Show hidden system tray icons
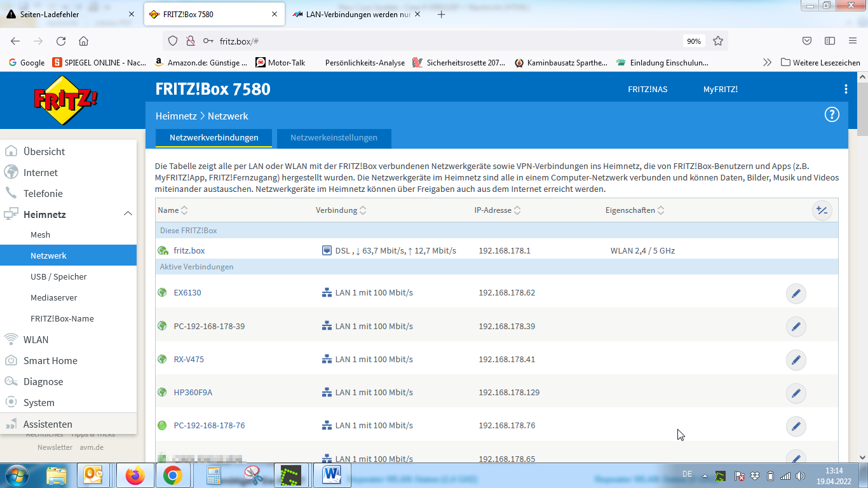The width and height of the screenshot is (868, 488). (x=705, y=476)
